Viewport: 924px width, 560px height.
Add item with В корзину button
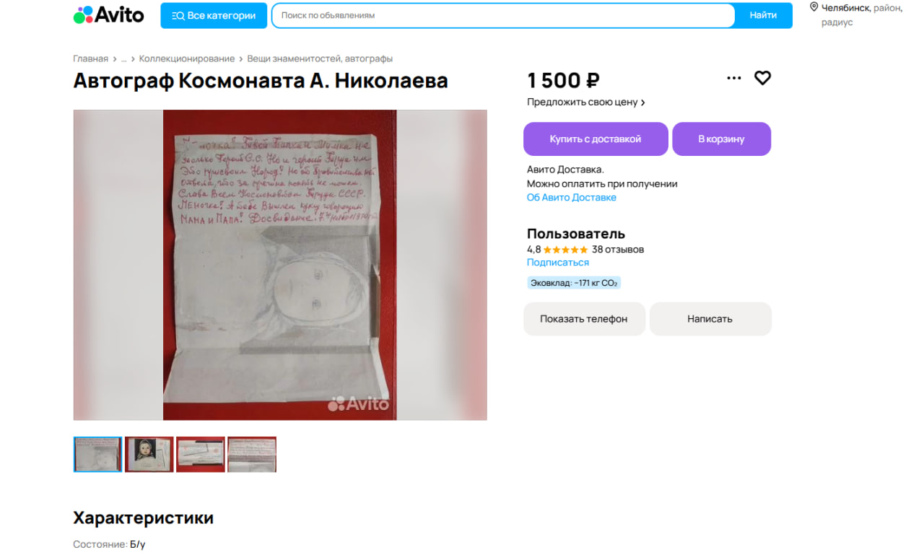pyautogui.click(x=721, y=139)
